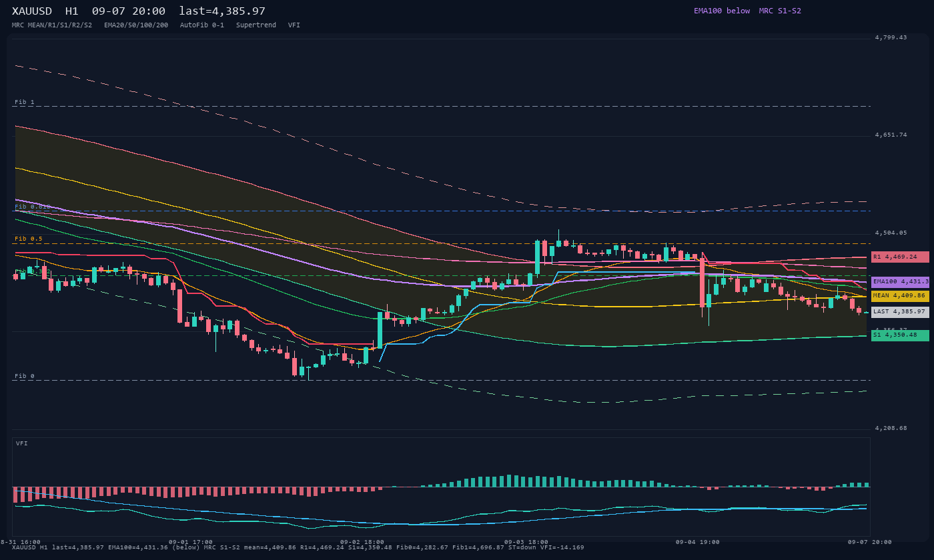Click the 'Fib 0.5' level label

coord(29,239)
